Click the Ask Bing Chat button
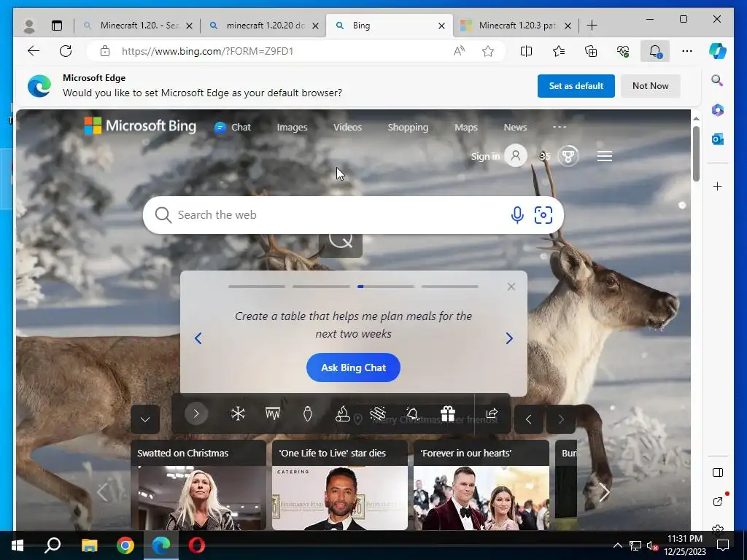The height and width of the screenshot is (560, 747). tap(353, 367)
